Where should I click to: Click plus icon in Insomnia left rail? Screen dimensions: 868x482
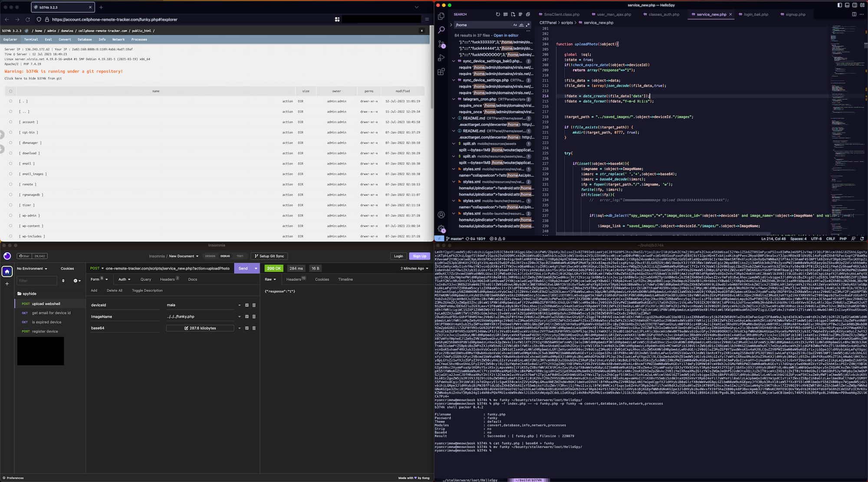[7, 284]
